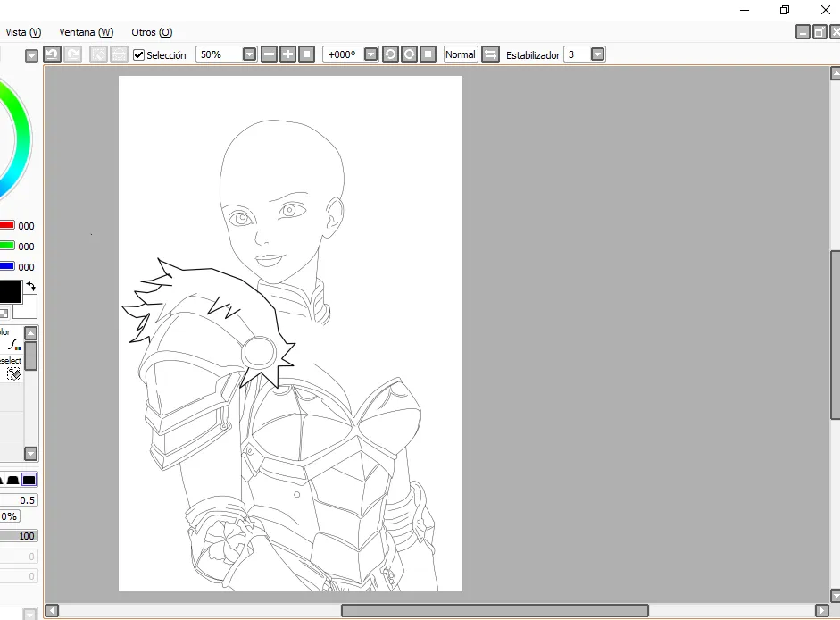
Task: Click the invert selection icon in the toolbar
Action: click(x=119, y=54)
